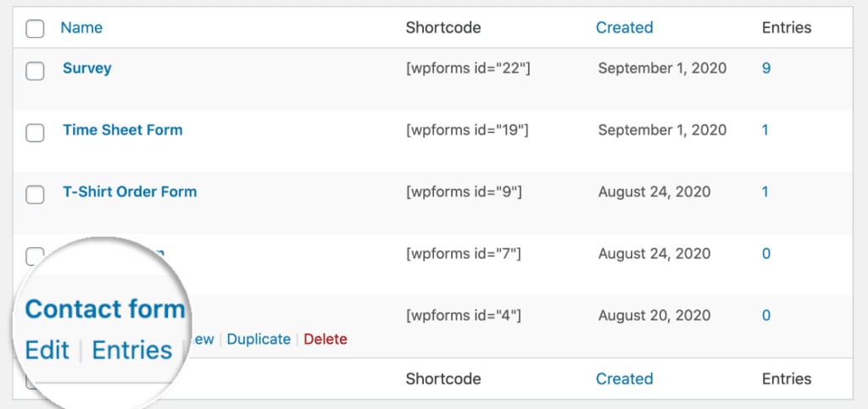Open the Time Sheet Form link

point(122,130)
